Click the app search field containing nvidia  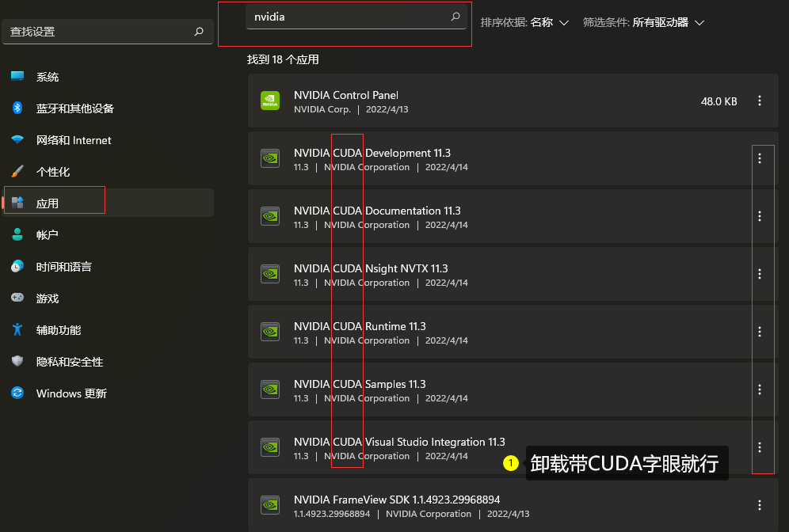coord(356,17)
